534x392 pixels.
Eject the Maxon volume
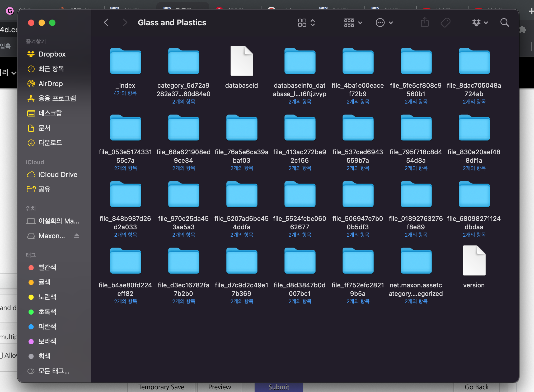tap(77, 236)
